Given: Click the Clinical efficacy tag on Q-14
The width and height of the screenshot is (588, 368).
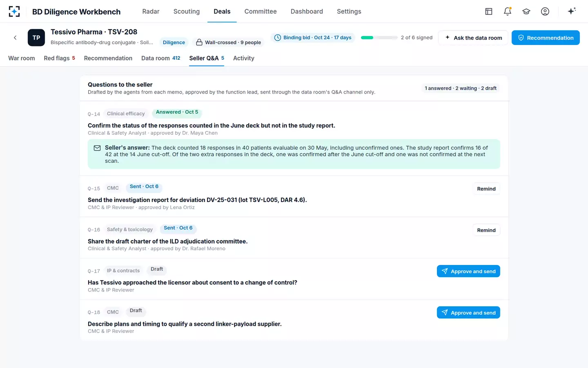Looking at the screenshot, I should pos(126,114).
